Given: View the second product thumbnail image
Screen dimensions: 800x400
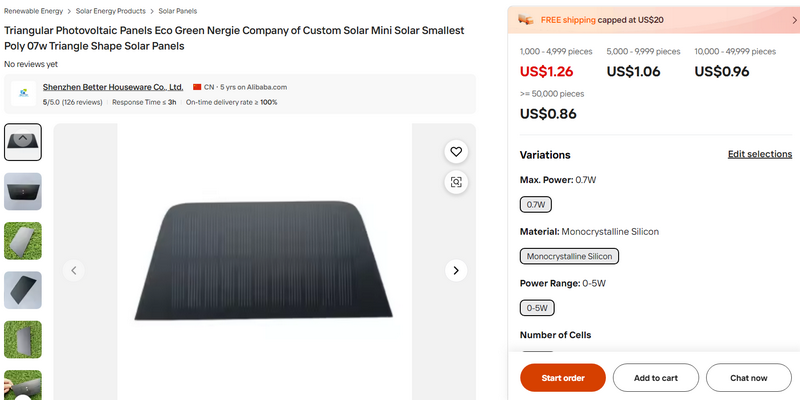Looking at the screenshot, I should point(23,191).
